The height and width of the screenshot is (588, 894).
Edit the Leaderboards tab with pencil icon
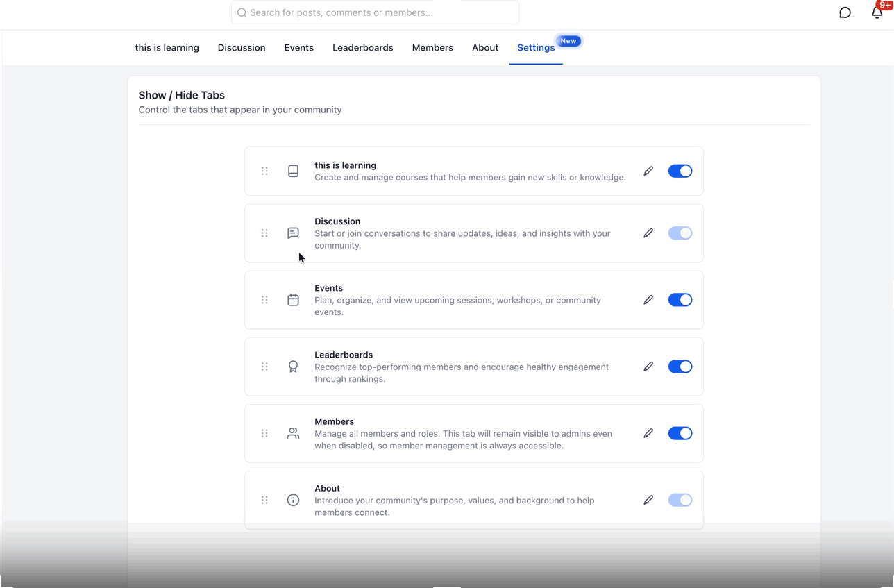coord(648,367)
